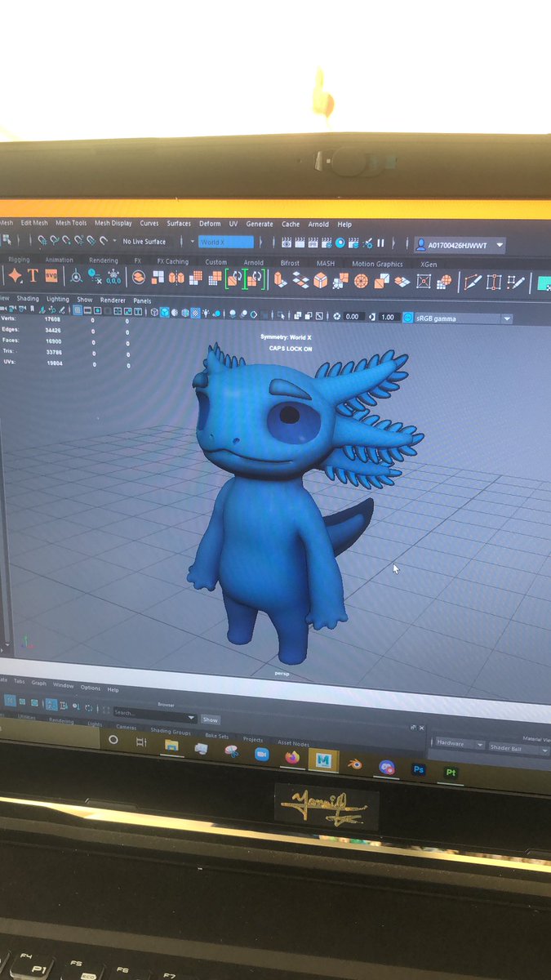Click the Task View icon in the taskbar
This screenshot has height=980, width=551.
point(141,742)
